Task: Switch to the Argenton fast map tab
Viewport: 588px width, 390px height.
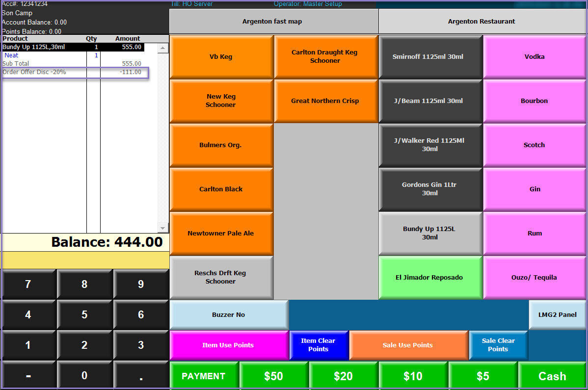Action: pos(273,22)
